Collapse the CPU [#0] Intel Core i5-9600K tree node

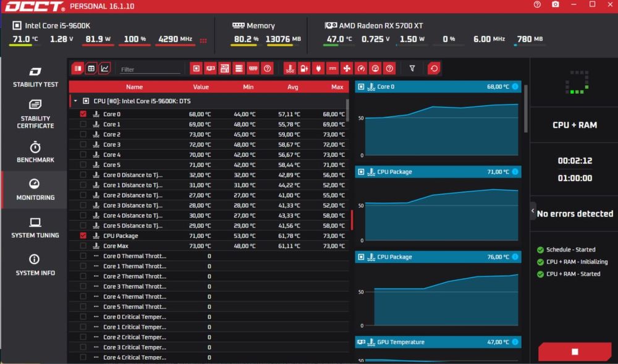pos(75,101)
